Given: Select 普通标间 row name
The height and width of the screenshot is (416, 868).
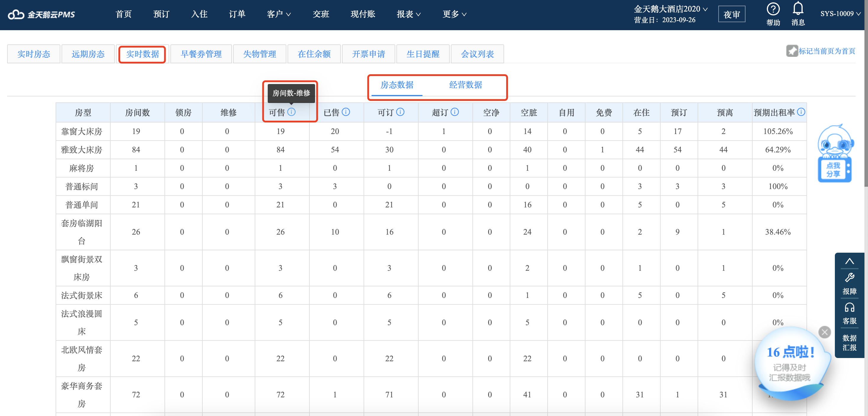Looking at the screenshot, I should point(82,186).
